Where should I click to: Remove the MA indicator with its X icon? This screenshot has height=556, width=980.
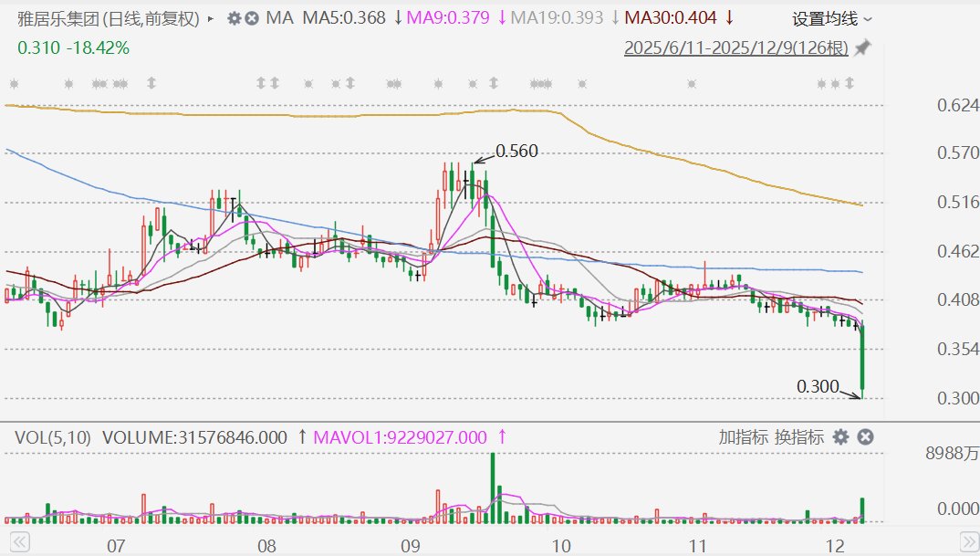click(251, 18)
